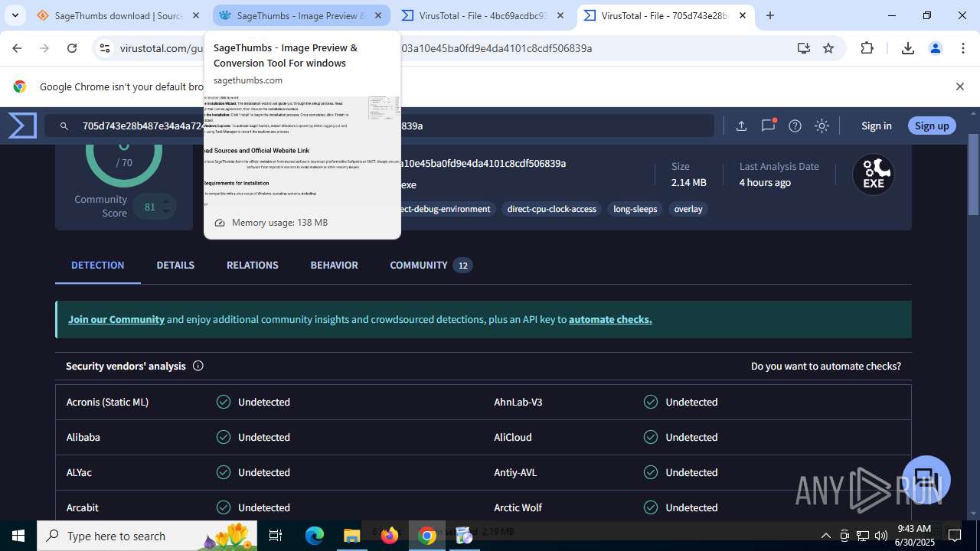The width and height of the screenshot is (980, 551).
Task: Click the overlay tag
Action: point(688,209)
